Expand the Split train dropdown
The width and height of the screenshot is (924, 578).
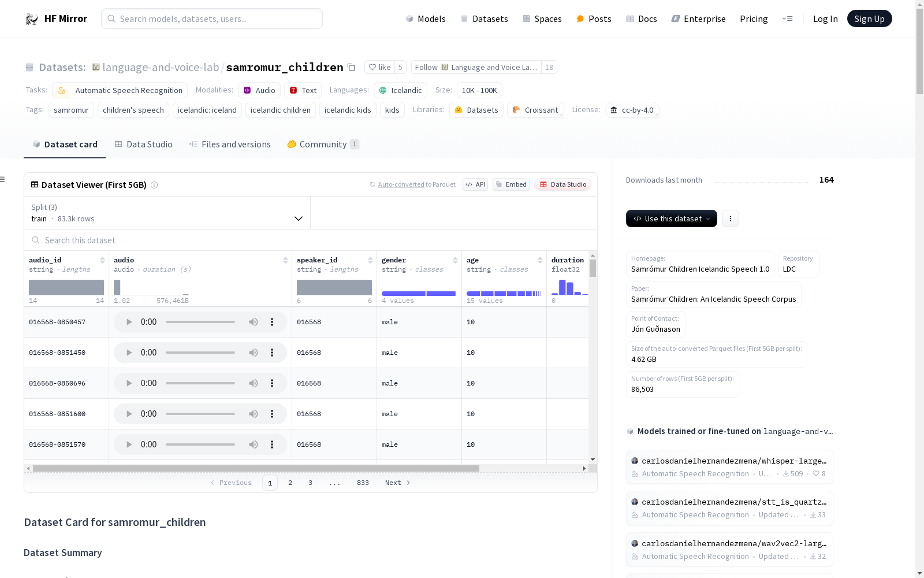167,213
